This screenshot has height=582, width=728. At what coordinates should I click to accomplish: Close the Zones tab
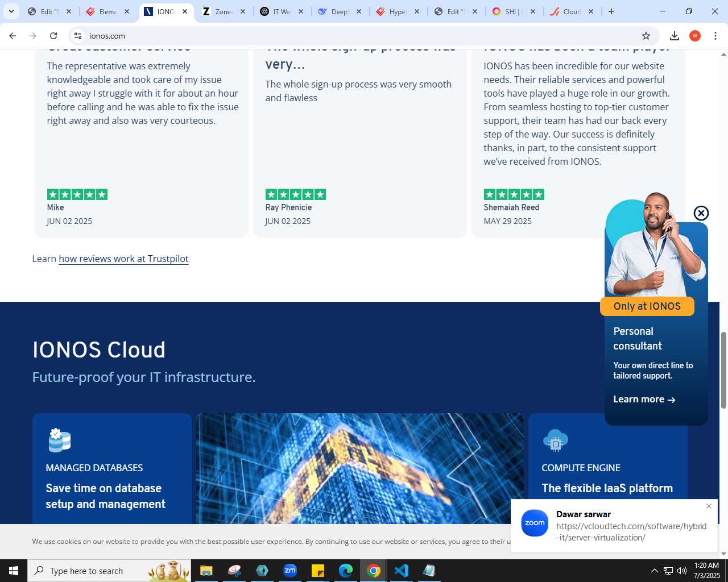[x=243, y=11]
